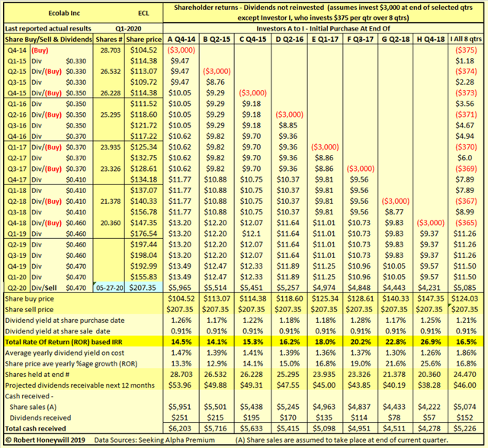488x448 pixels.
Task: Select the 'Share sell price' row label
Action: (x=29, y=310)
